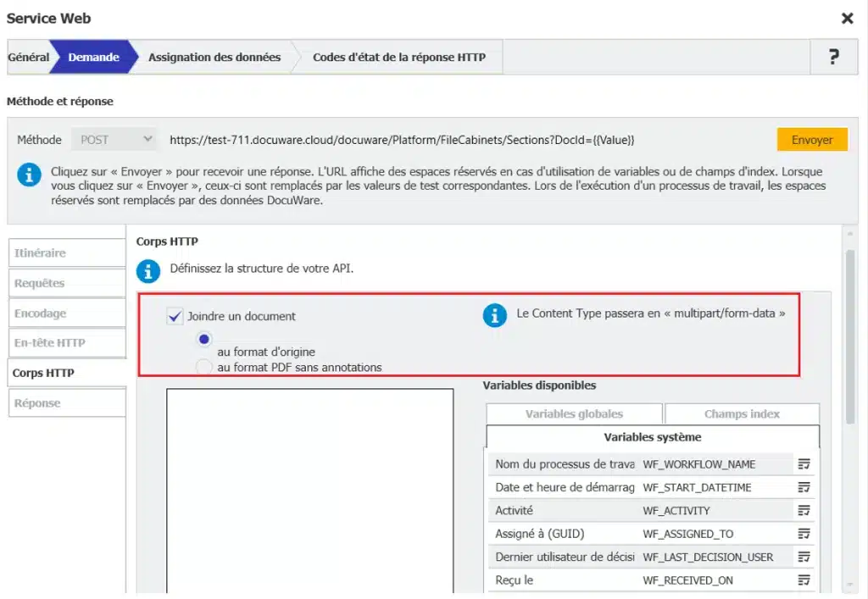Select 'au format d'origine' radio option
Screen dimensions: 868x599
point(203,339)
